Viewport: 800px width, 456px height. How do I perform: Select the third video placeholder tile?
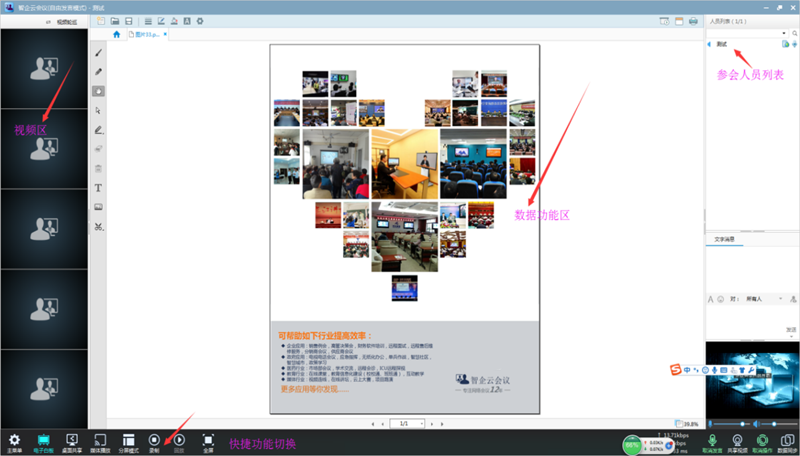point(44,229)
